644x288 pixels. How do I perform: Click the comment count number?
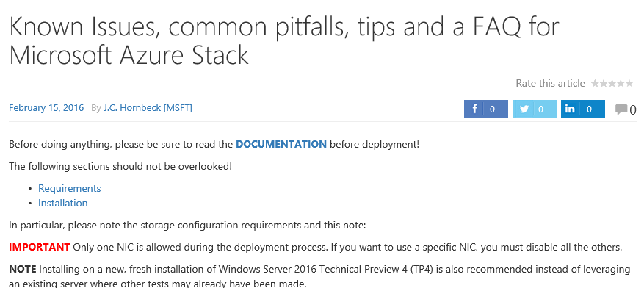(x=632, y=109)
